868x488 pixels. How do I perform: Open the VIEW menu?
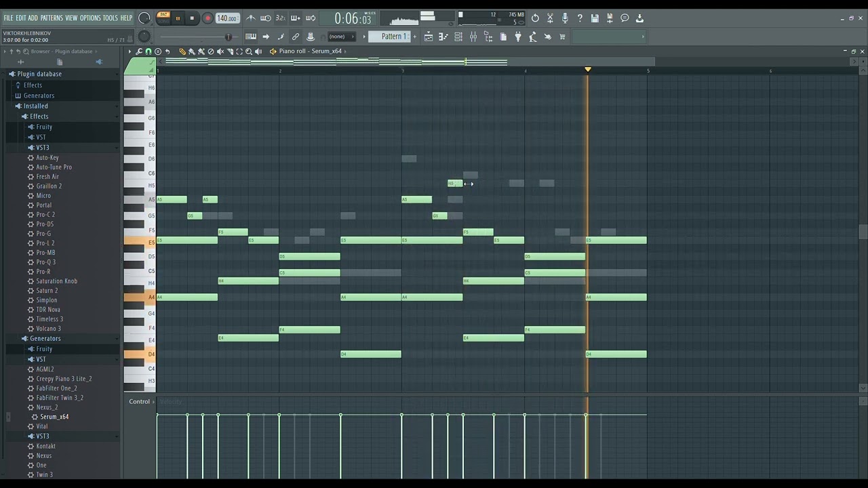pos(71,18)
